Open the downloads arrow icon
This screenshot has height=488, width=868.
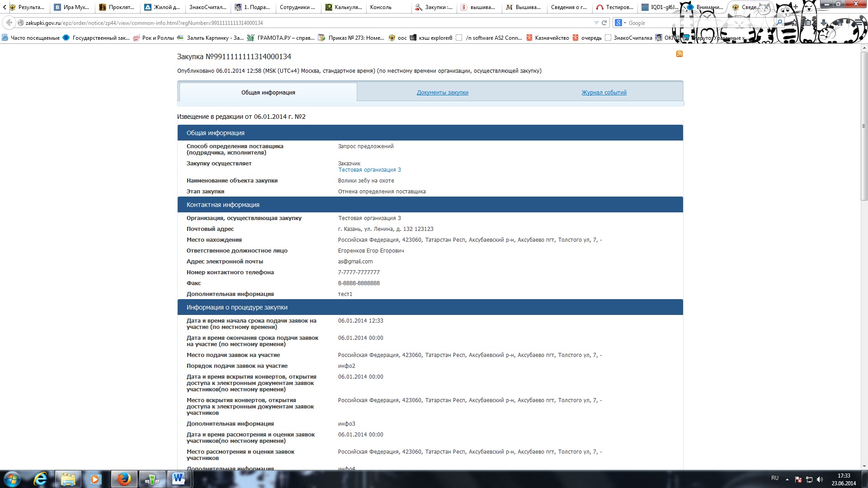click(x=824, y=23)
